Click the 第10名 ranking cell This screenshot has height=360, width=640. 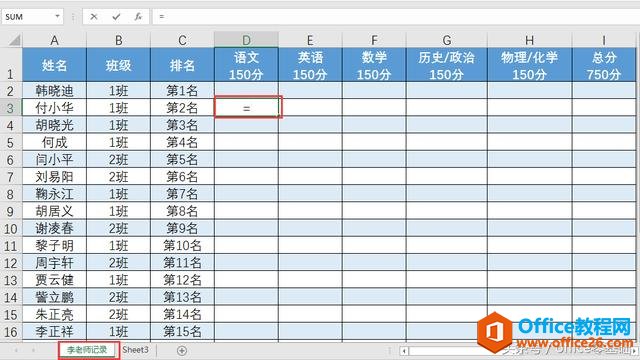(182, 245)
